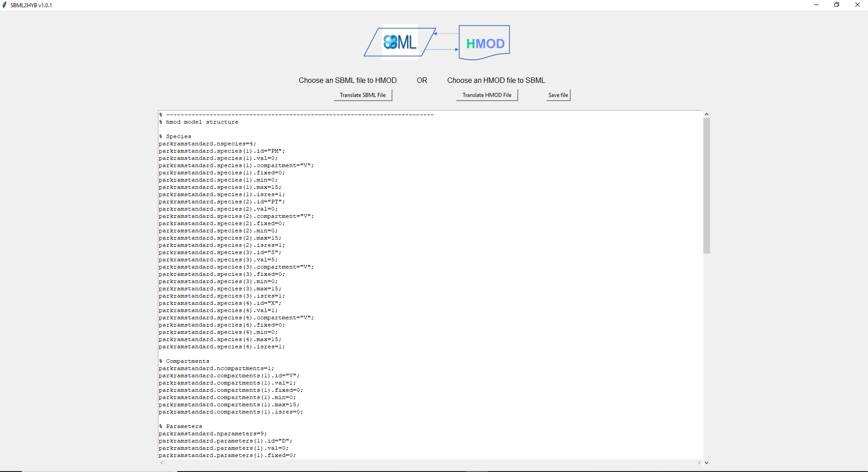
Task: Click the Translate SBML File button
Action: 363,95
